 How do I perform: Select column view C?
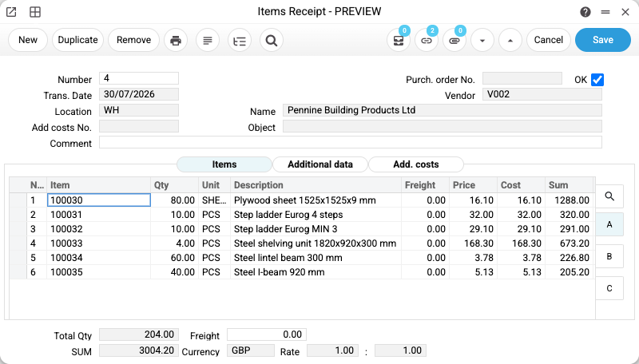609,288
